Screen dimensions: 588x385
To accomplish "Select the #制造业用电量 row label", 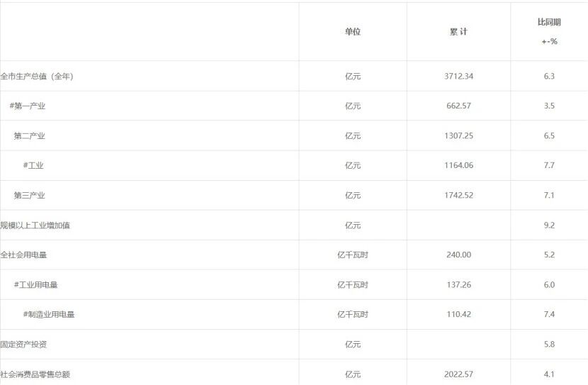I will point(49,315).
